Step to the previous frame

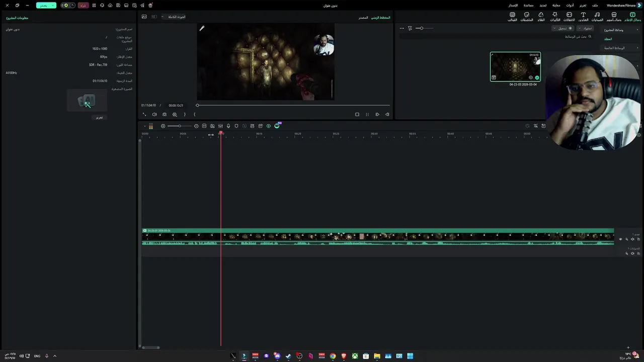tap(387, 114)
